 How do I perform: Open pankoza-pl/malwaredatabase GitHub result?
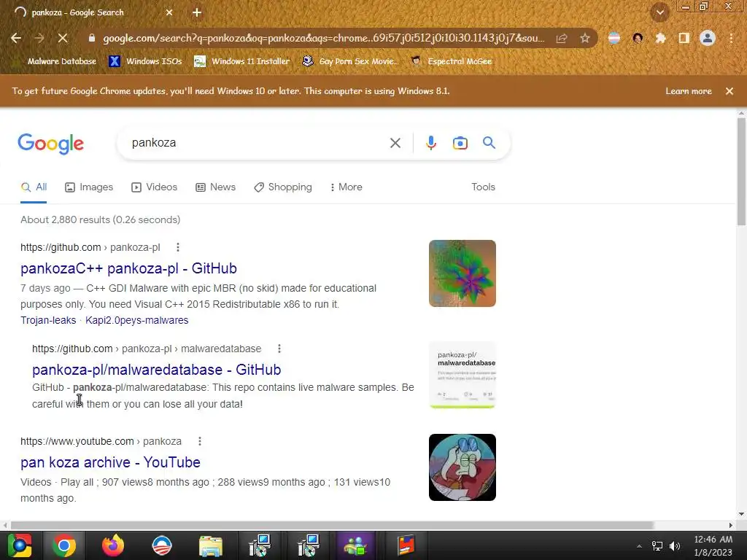coord(156,370)
